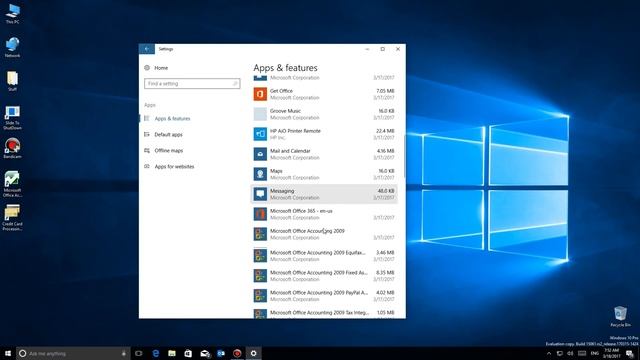Open the volume control in system tray
Image resolution: width=640 pixels, height=360 pixels.
pyautogui.click(x=571, y=353)
